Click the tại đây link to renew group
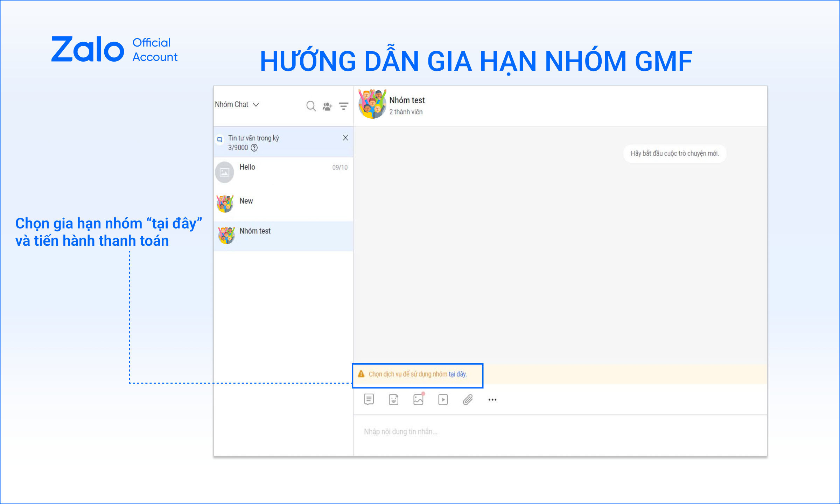840x504 pixels. pos(457,374)
